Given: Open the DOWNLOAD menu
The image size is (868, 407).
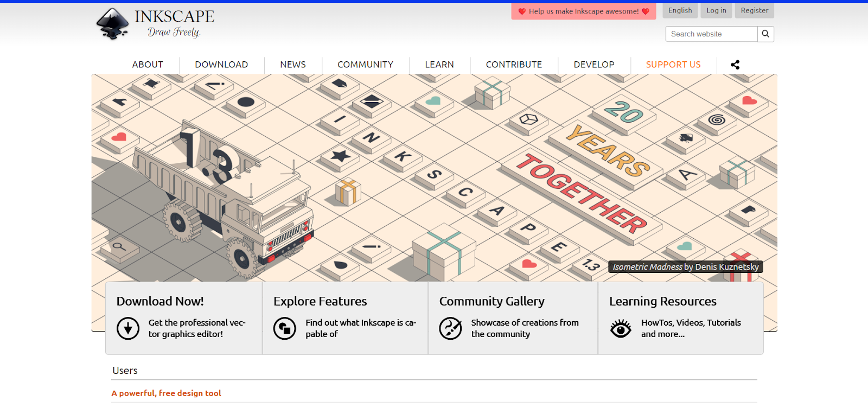Looking at the screenshot, I should [x=221, y=65].
